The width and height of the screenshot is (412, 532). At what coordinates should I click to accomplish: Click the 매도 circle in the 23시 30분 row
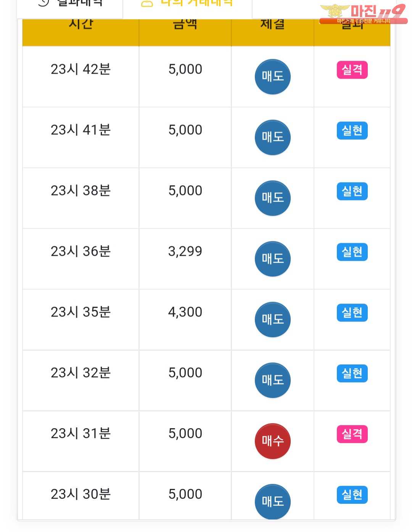tap(272, 501)
